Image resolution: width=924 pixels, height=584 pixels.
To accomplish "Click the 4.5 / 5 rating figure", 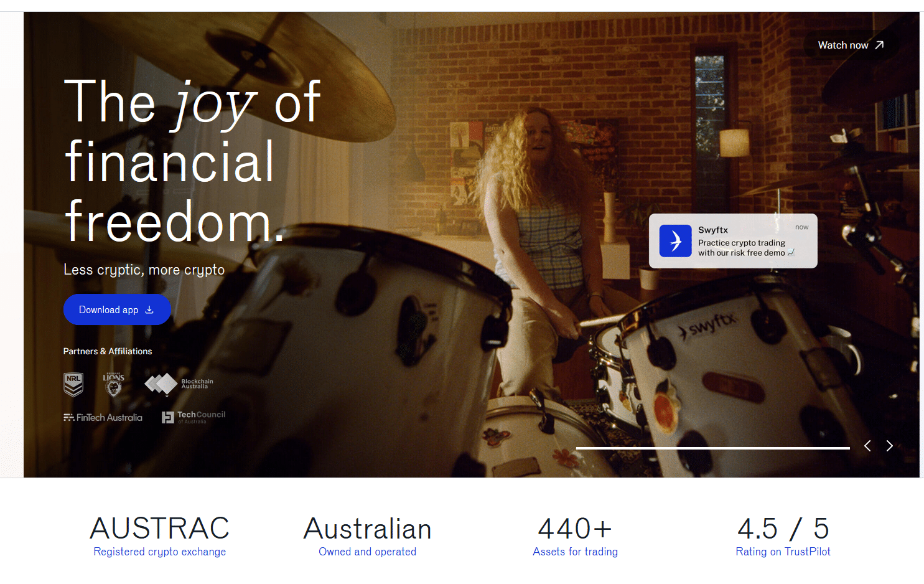I will 783,529.
